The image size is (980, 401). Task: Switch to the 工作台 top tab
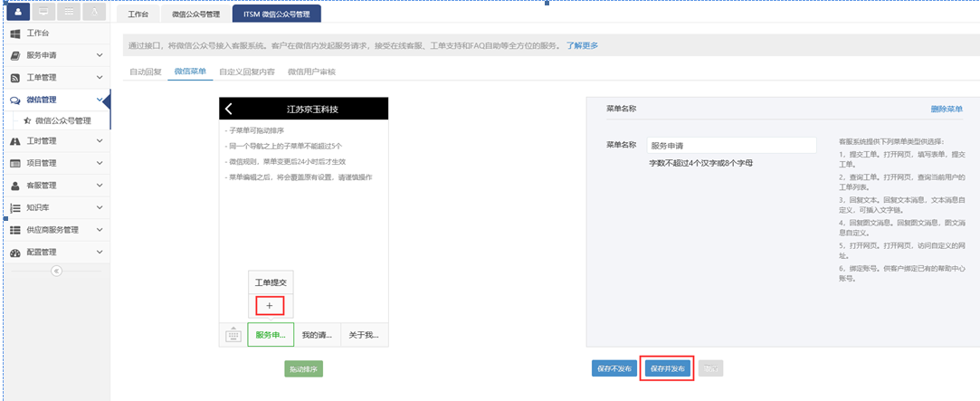point(138,15)
